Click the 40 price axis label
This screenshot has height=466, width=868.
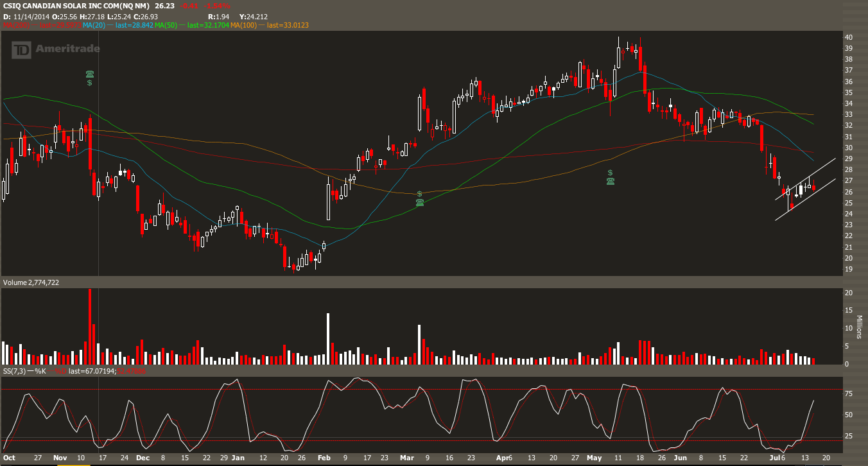coord(849,37)
